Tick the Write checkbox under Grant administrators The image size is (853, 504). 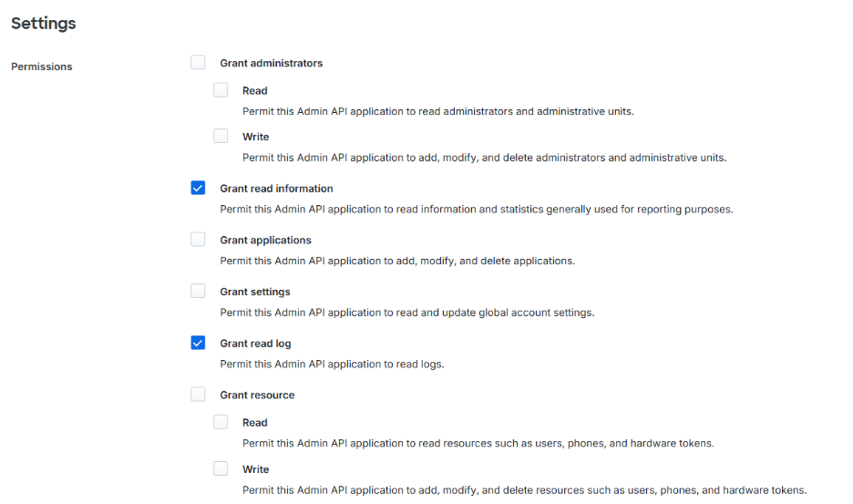(221, 136)
